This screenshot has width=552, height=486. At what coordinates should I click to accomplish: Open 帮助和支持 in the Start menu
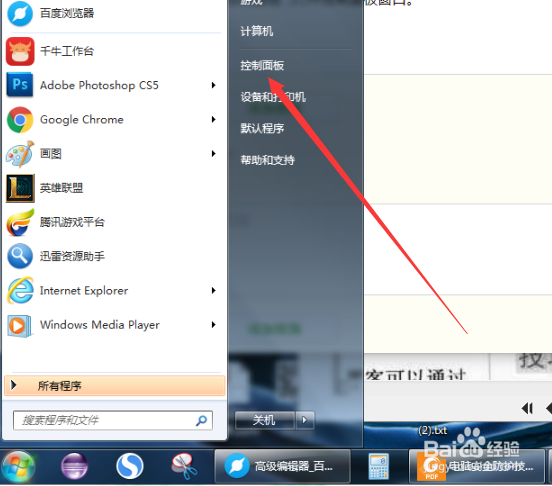tap(268, 160)
